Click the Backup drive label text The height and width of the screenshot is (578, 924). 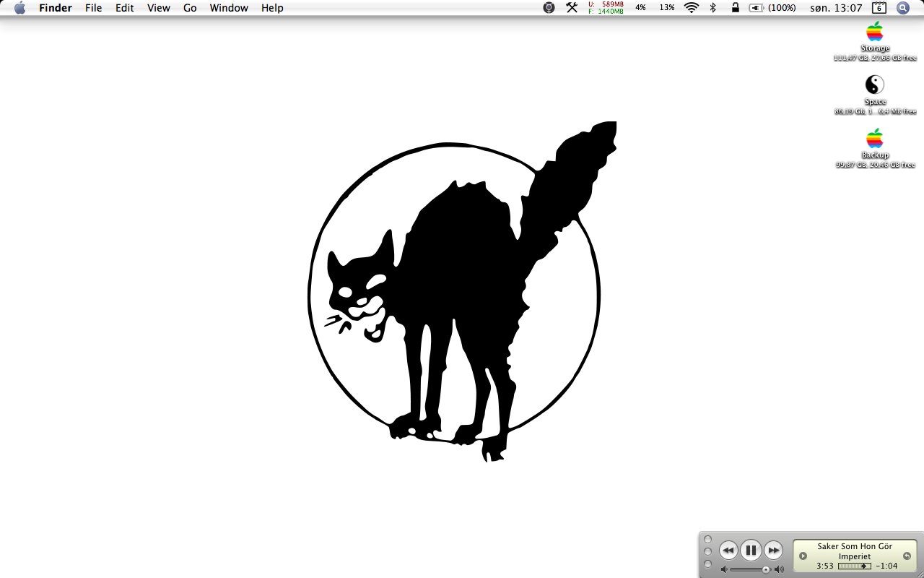coord(875,155)
